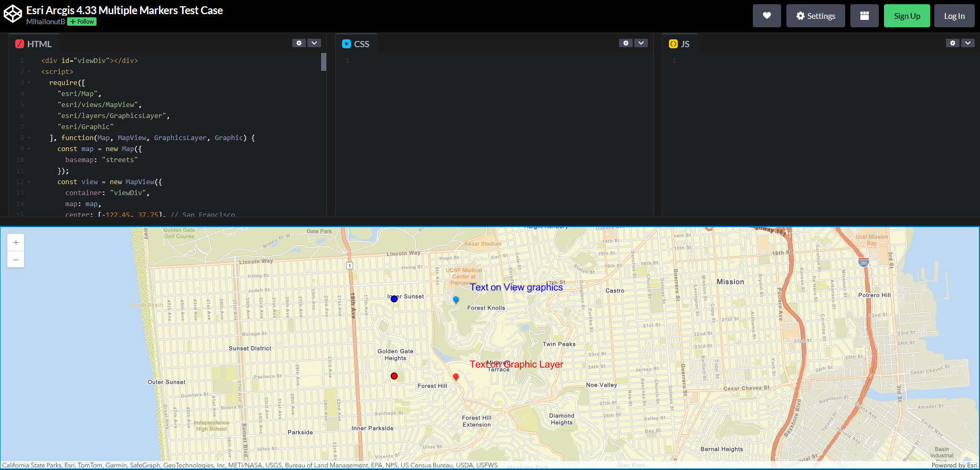Click the Parkside map label
Viewport: 980px width, 470px height.
(x=300, y=432)
